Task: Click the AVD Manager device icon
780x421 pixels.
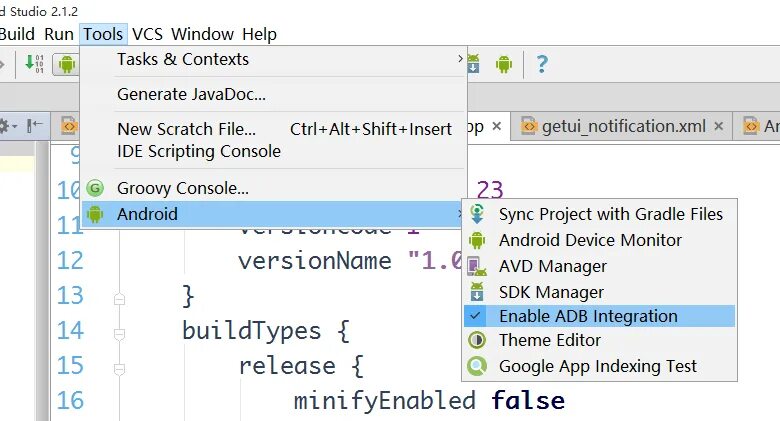Action: 479,266
